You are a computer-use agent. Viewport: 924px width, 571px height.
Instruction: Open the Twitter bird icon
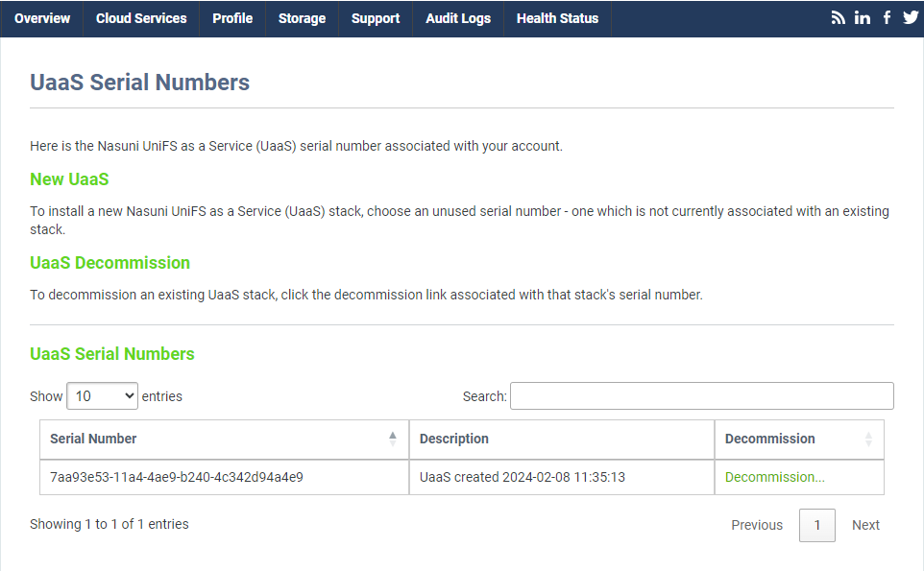(911, 17)
